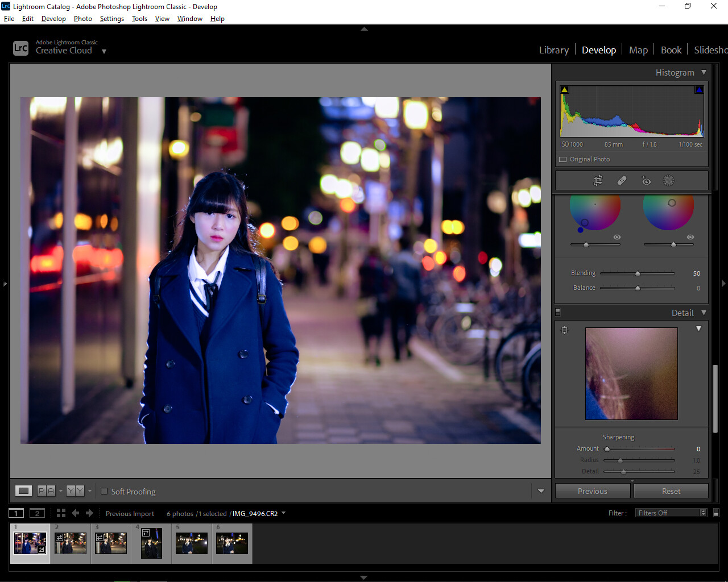
Task: Toggle the filmstrip filter switch
Action: [x=716, y=513]
